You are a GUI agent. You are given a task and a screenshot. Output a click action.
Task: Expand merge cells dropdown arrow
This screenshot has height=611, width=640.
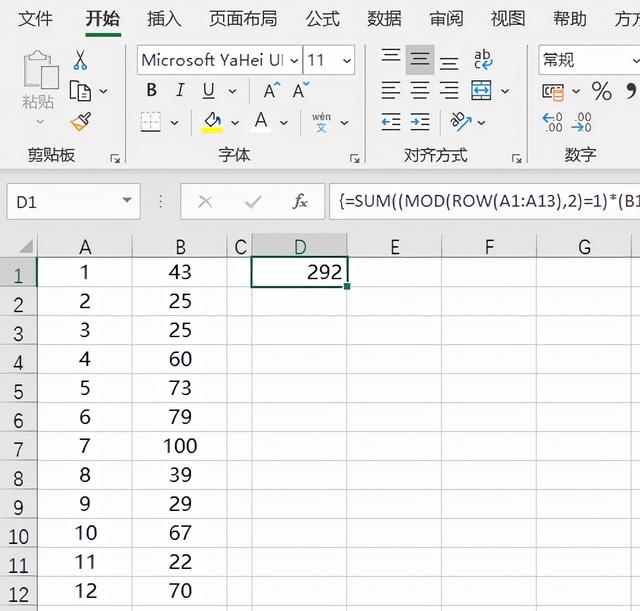(505, 91)
